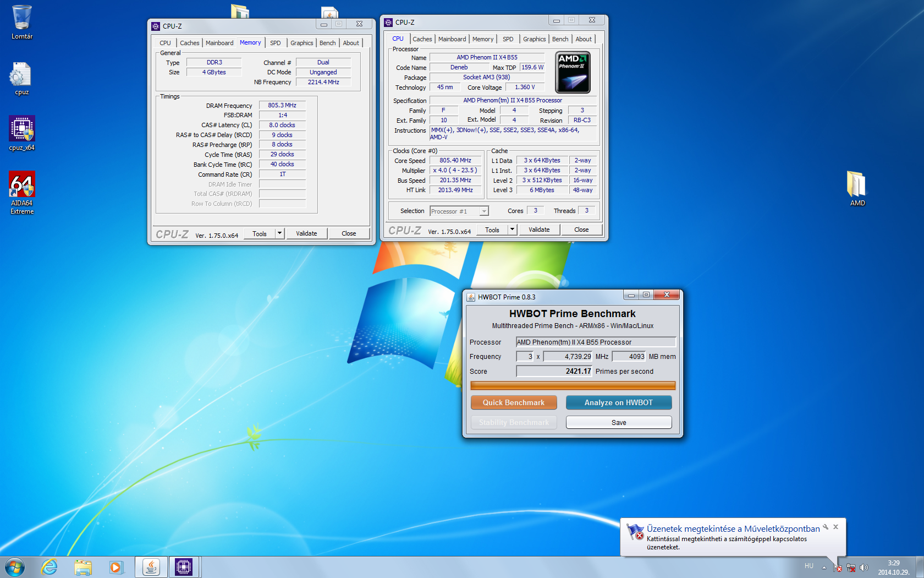This screenshot has width=924, height=578.
Task: Save the HWBOT Prime result
Action: point(619,422)
